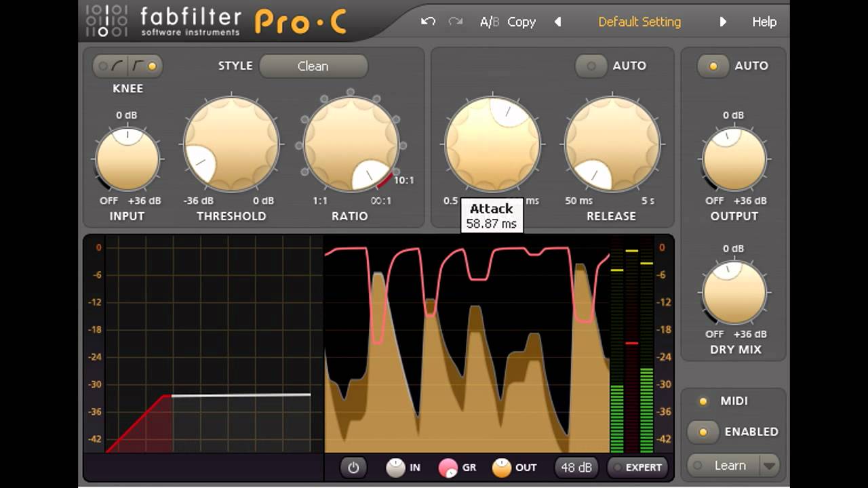The image size is (868, 488).
Task: Select the soft knee curve option
Action: pyautogui.click(x=111, y=66)
